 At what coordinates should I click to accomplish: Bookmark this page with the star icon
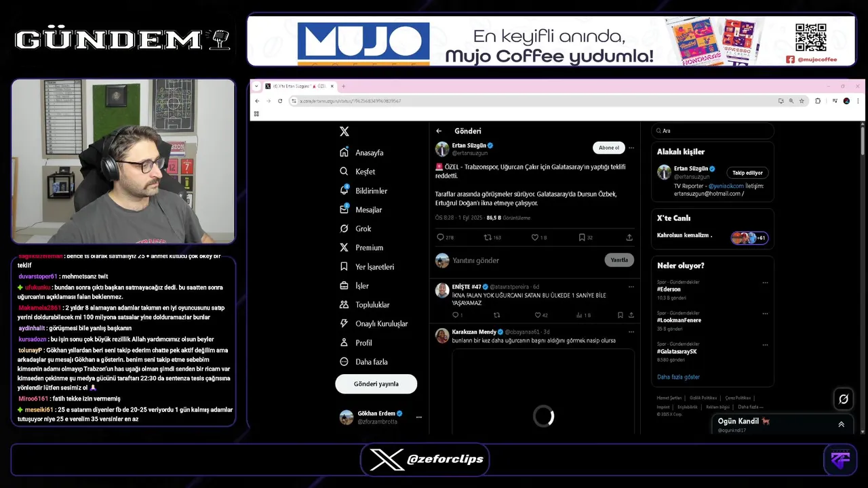point(802,101)
